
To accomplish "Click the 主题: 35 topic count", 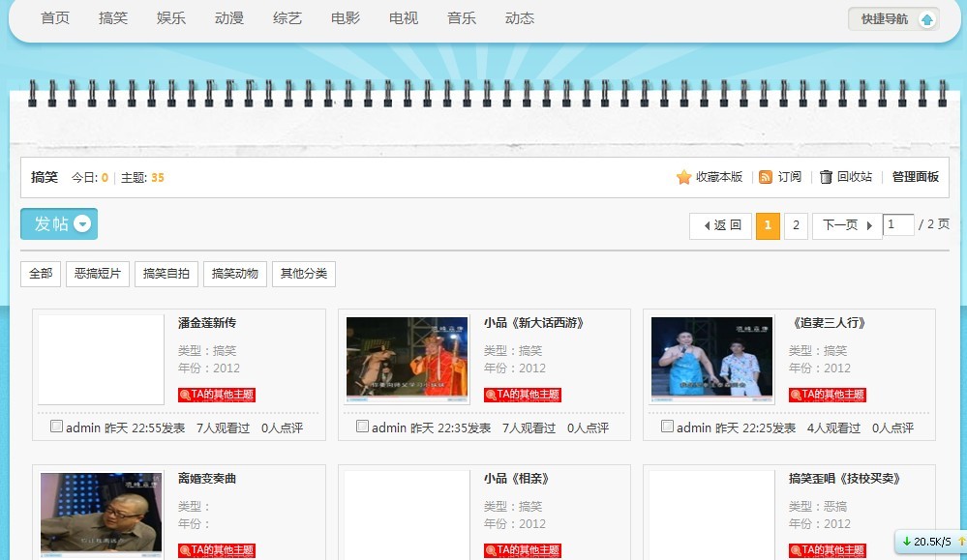I will (142, 177).
